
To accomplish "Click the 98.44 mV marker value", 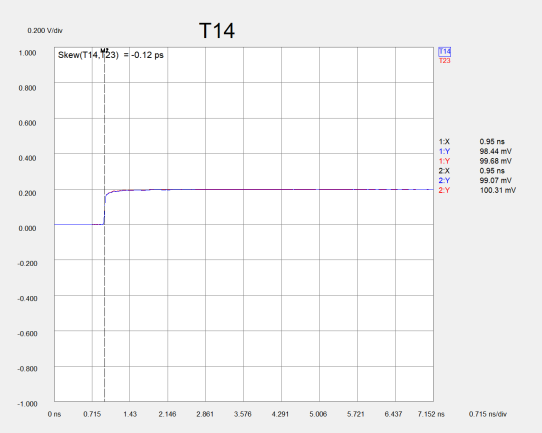I will pos(496,151).
